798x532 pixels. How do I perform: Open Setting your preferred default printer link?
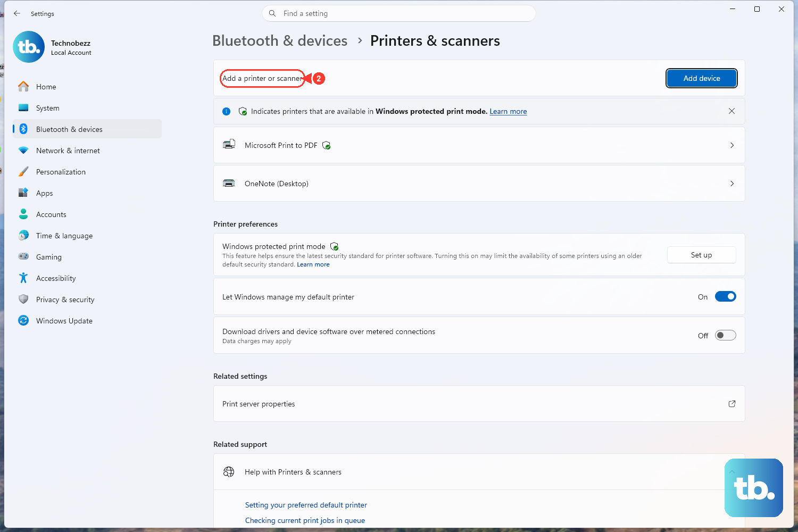pos(306,505)
